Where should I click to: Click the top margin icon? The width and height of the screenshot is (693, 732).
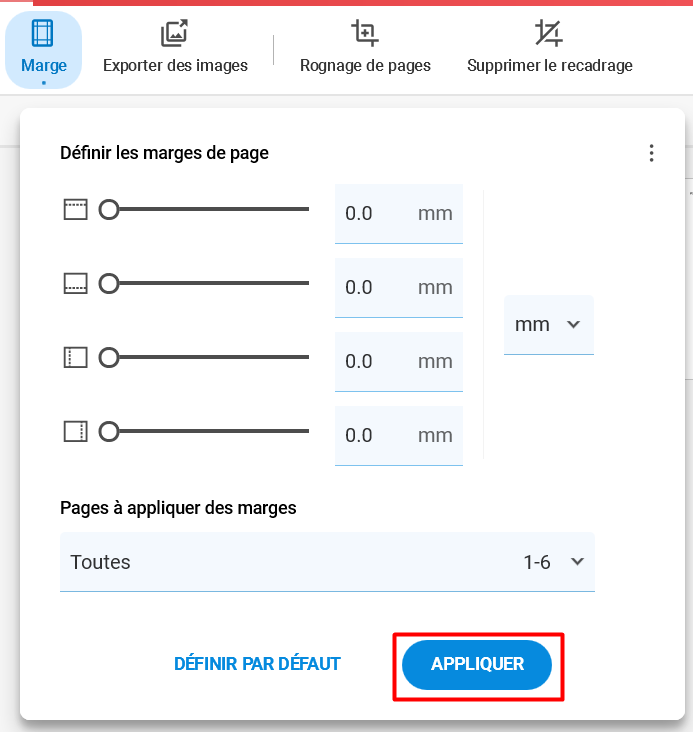[76, 210]
